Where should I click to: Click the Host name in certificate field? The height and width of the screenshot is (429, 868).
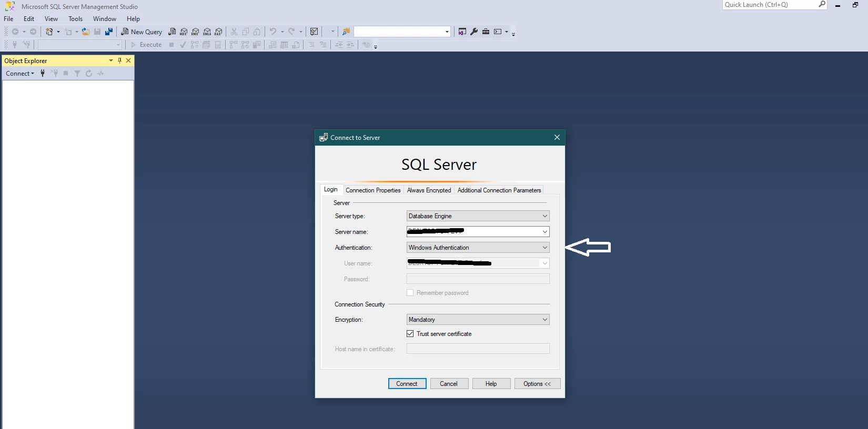point(478,349)
